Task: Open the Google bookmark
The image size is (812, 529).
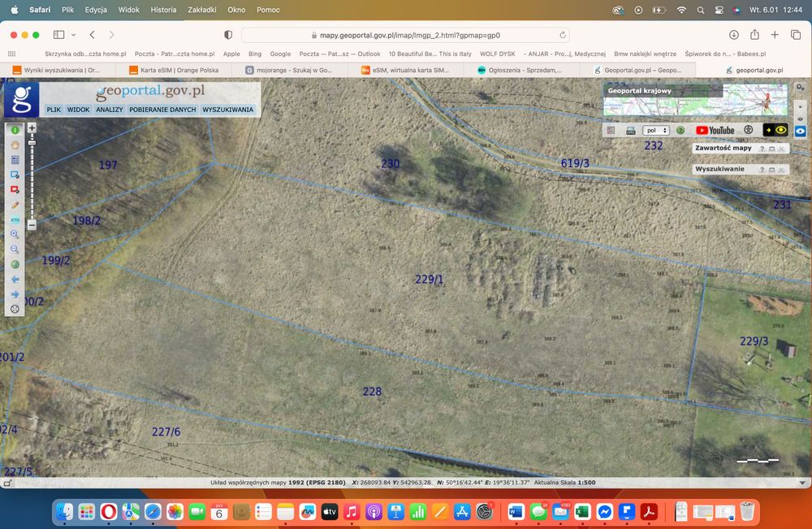Action: click(x=280, y=54)
